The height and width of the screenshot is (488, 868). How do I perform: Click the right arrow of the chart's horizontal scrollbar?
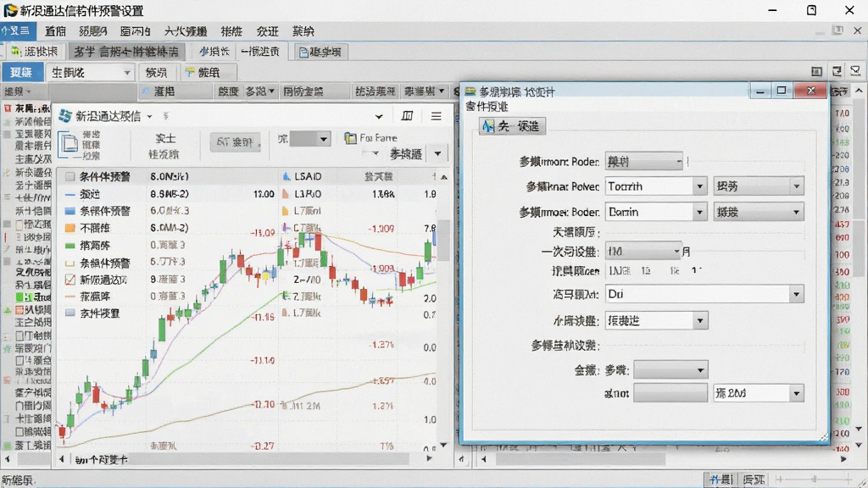coord(428,458)
